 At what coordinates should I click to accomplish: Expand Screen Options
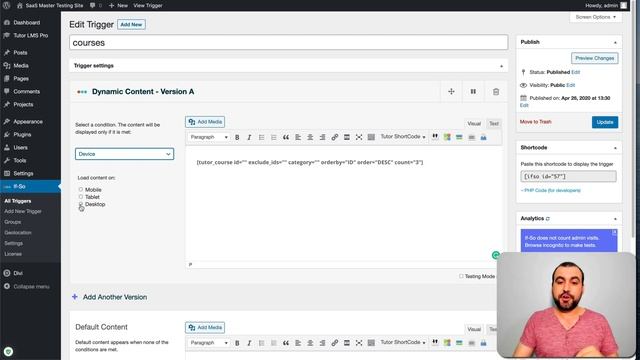[596, 17]
